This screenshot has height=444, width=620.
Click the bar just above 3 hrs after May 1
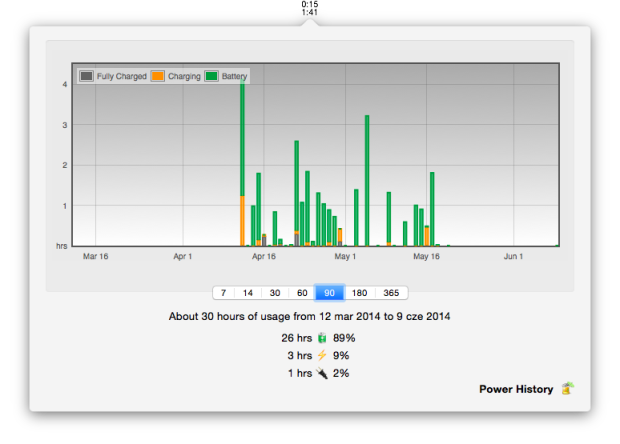367,180
